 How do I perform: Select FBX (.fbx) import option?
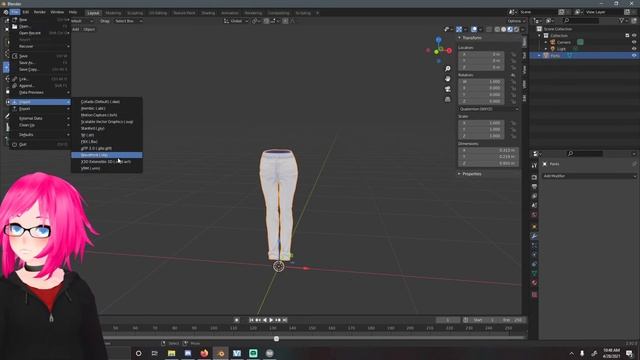pyautogui.click(x=107, y=142)
